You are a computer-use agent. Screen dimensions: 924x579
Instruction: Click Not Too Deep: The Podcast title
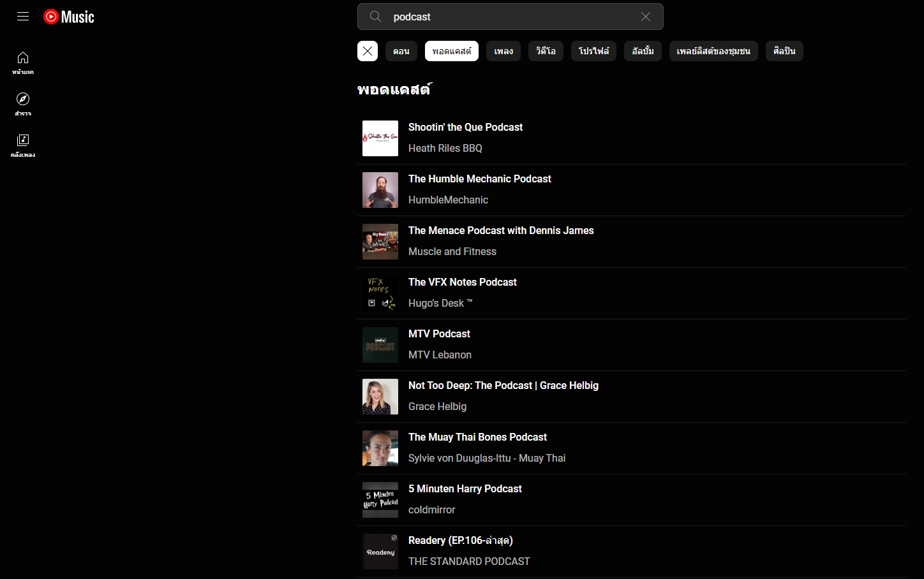pyautogui.click(x=503, y=386)
